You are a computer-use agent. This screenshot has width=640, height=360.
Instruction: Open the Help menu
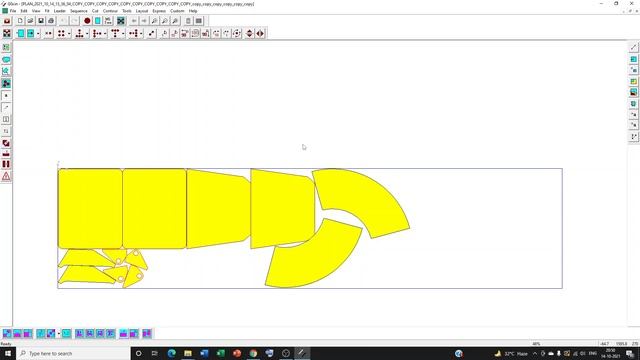[x=193, y=11]
